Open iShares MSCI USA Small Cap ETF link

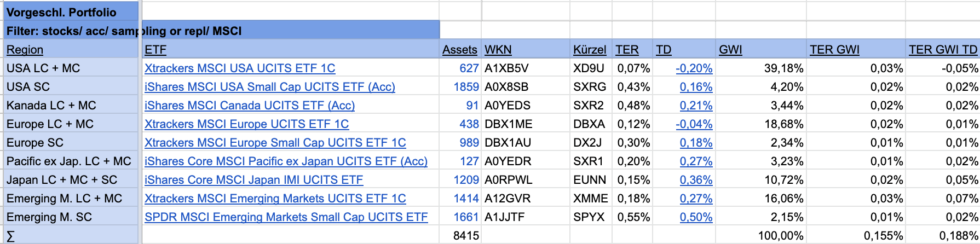[269, 87]
